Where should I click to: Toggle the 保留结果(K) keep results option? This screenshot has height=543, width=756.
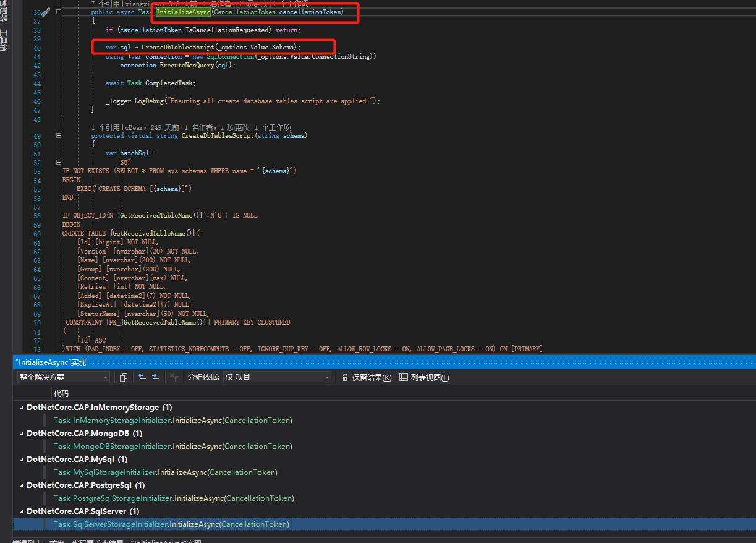(371, 377)
